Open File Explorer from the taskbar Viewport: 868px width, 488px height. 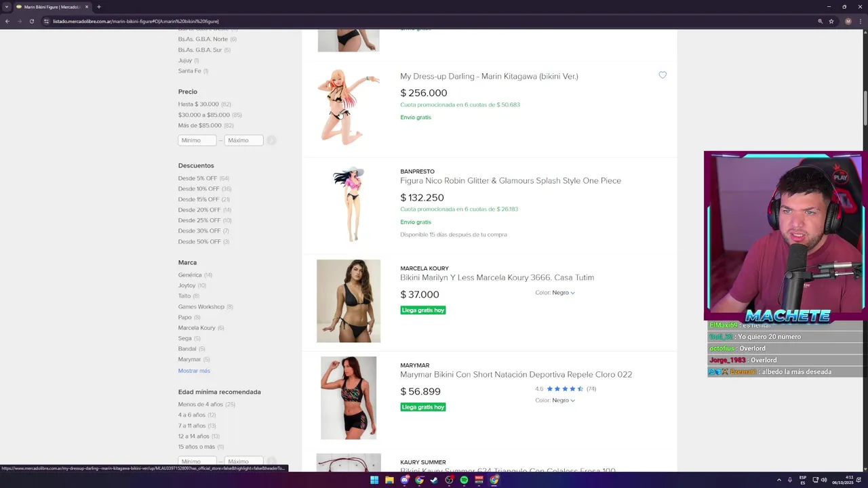[389, 480]
